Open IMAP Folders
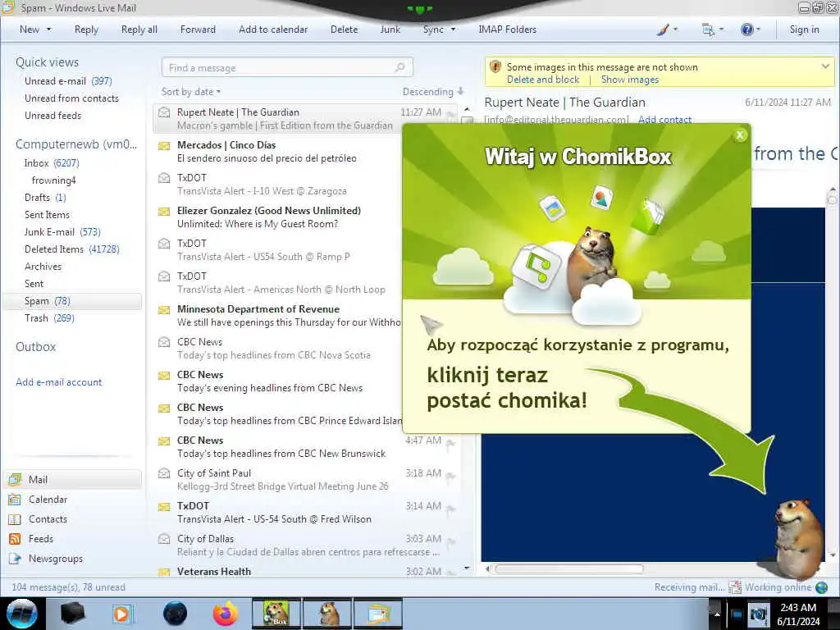This screenshot has height=630, width=840. tap(507, 30)
